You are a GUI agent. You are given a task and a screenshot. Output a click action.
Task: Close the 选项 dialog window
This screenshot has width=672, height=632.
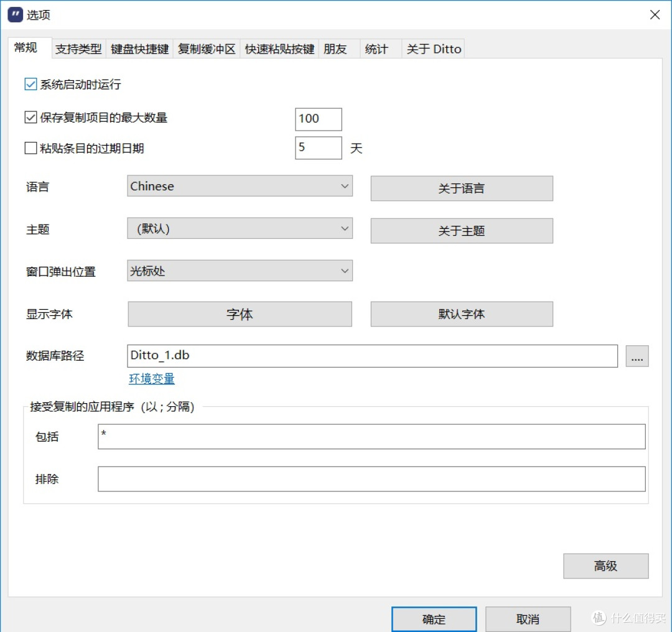click(655, 14)
